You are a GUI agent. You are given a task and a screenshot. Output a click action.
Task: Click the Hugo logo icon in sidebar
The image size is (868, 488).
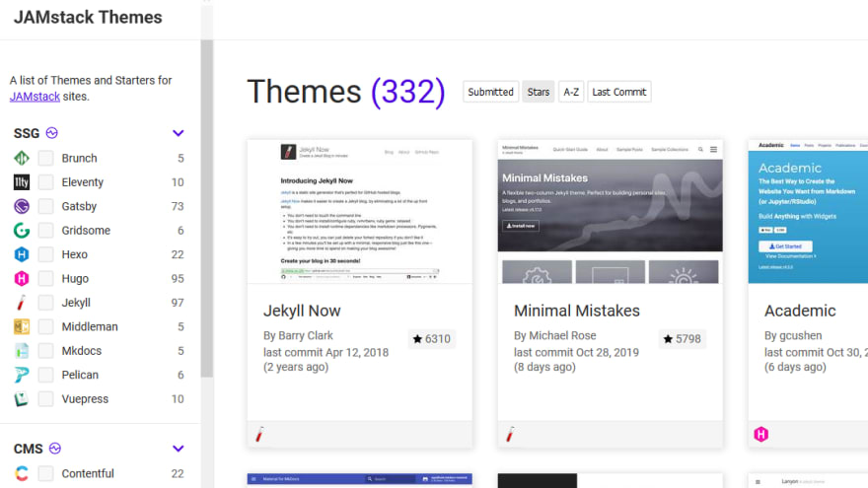click(x=22, y=278)
